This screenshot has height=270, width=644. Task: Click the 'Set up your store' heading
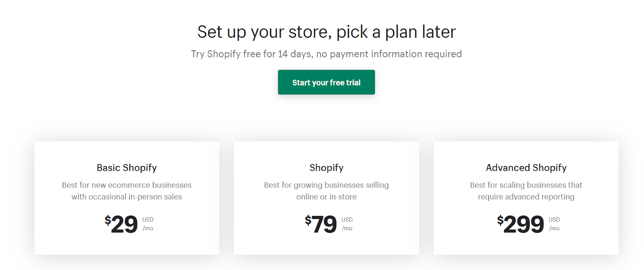(326, 32)
